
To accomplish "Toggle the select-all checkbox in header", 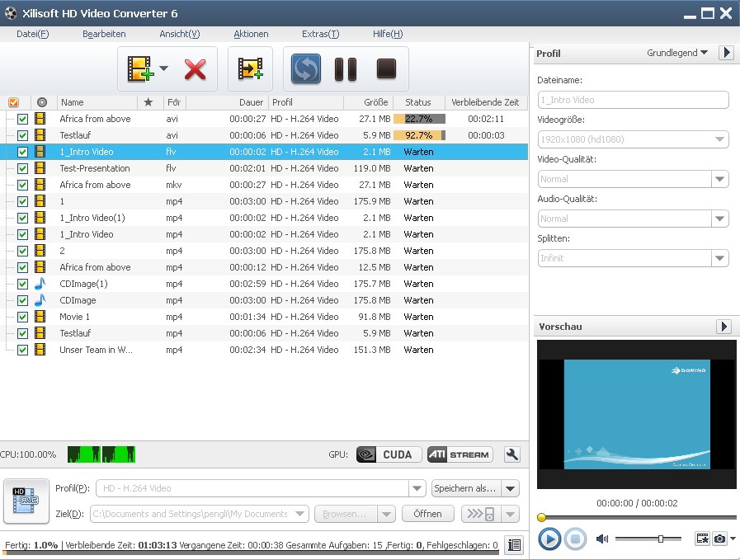I will point(14,102).
